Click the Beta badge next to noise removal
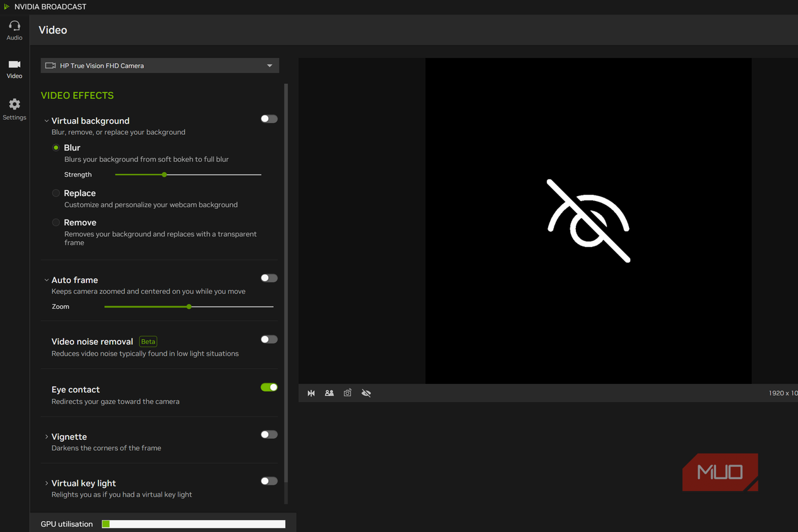 [148, 342]
